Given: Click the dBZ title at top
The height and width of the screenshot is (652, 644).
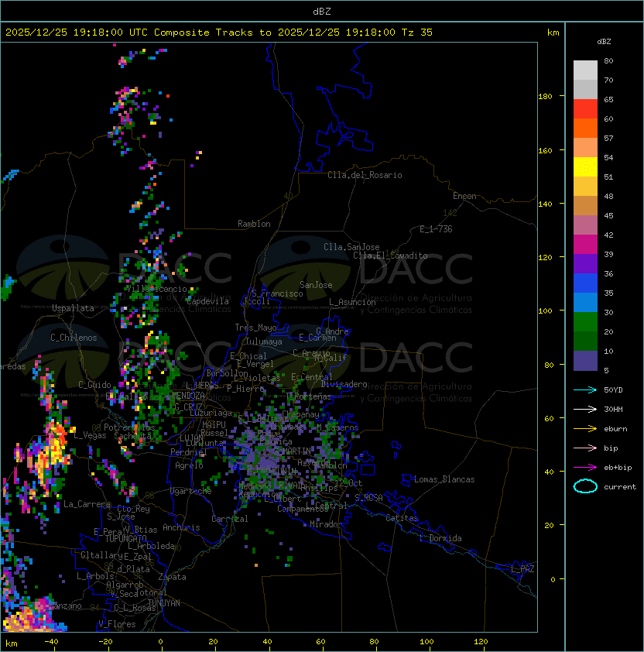Looking at the screenshot, I should click(322, 11).
